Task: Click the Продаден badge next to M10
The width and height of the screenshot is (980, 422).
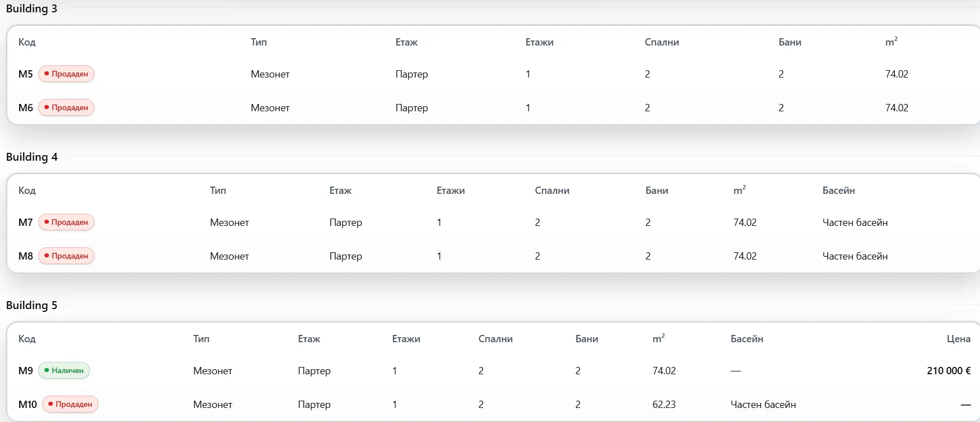Action: [70, 404]
